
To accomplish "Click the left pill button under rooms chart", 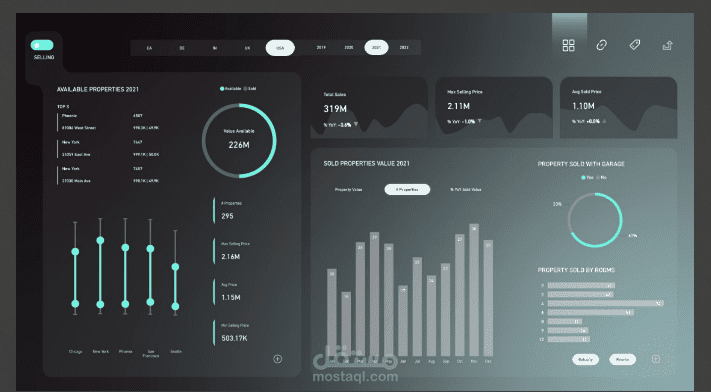I will [585, 359].
